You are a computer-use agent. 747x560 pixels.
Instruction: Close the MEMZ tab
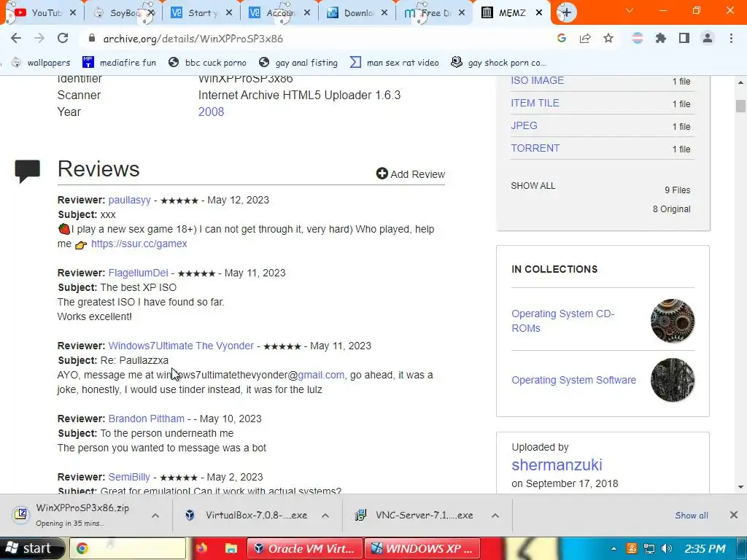(x=539, y=13)
